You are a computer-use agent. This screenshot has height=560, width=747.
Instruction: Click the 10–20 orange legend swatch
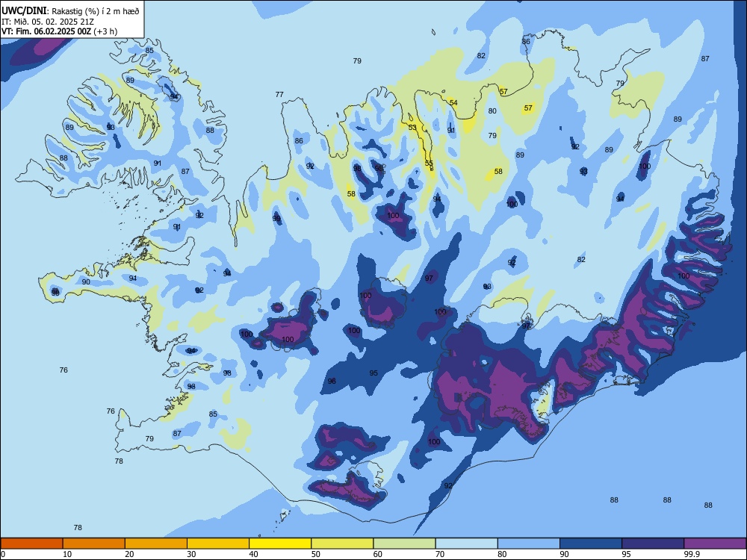[x=94, y=544]
